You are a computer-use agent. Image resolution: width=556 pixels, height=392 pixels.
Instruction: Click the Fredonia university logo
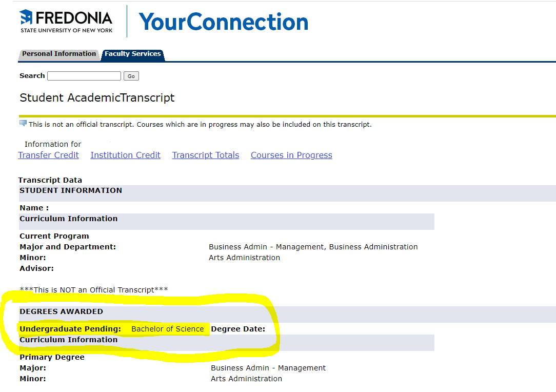[66, 21]
